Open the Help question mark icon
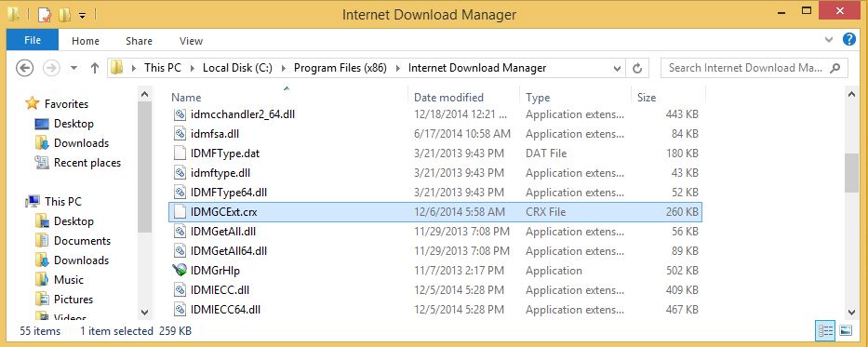Viewport: 868px width, 347px height. pos(849,39)
